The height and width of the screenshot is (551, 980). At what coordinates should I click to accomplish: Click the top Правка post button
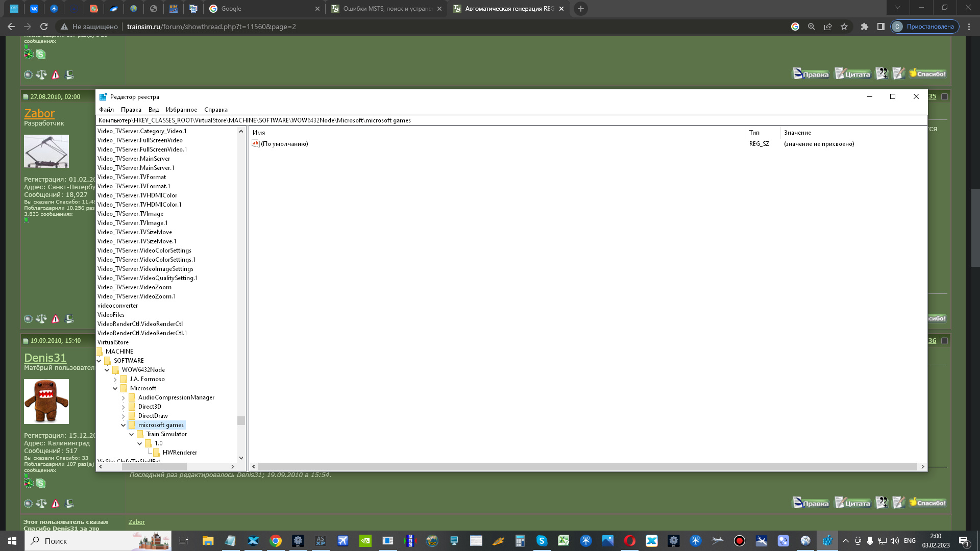(811, 74)
